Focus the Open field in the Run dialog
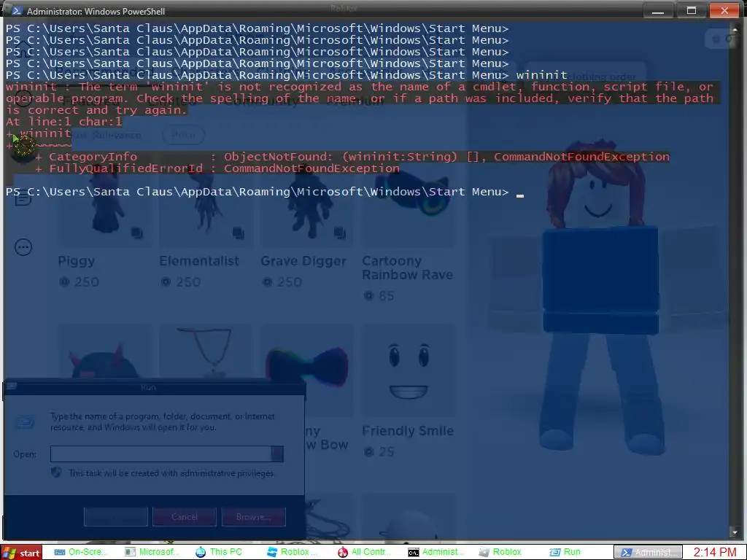This screenshot has height=560, width=747. (x=161, y=454)
